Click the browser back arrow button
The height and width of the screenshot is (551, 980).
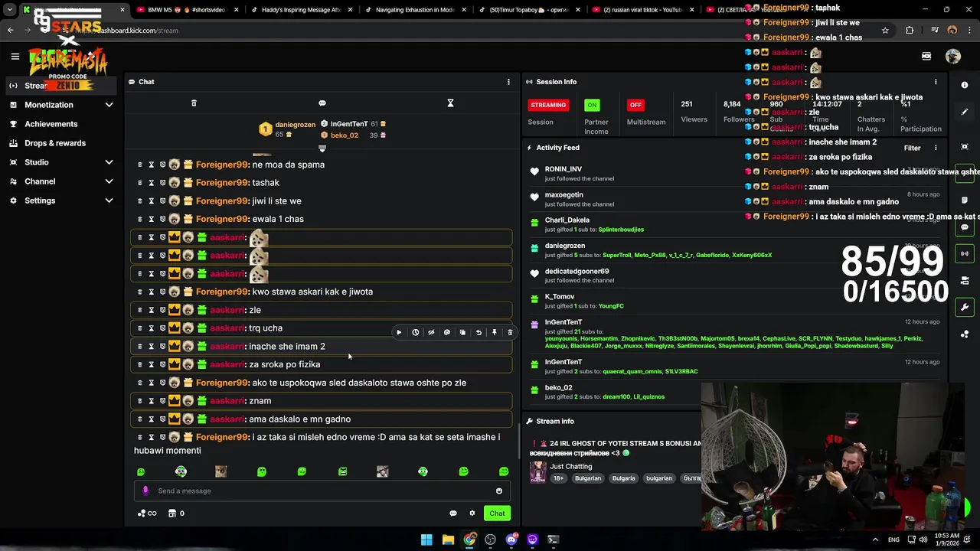[10, 31]
